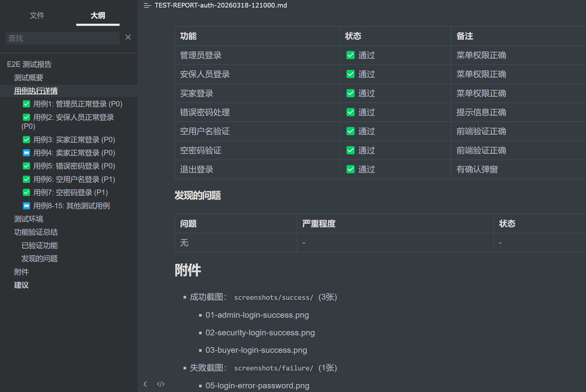Jump to the 建议 section in outline
This screenshot has height=392, width=586.
click(x=21, y=285)
